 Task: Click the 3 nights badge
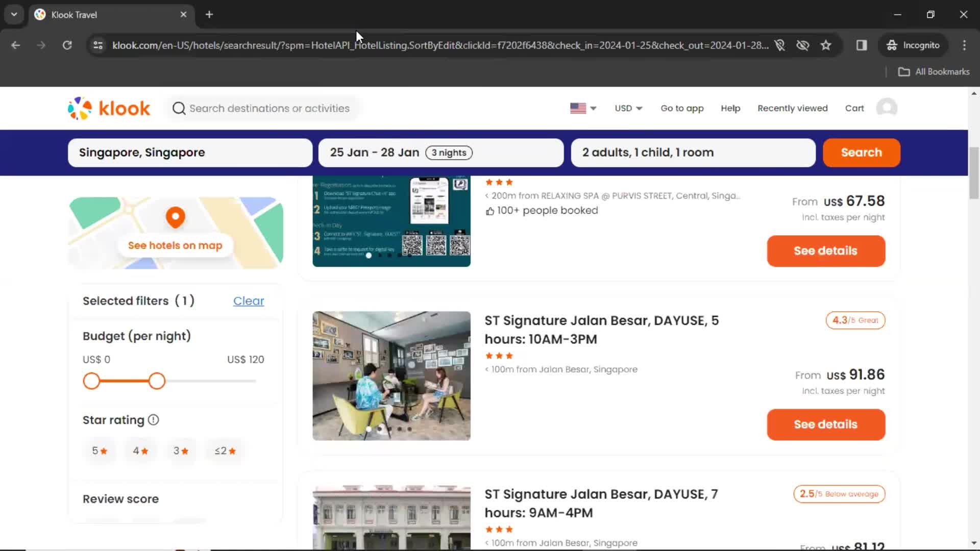click(449, 153)
